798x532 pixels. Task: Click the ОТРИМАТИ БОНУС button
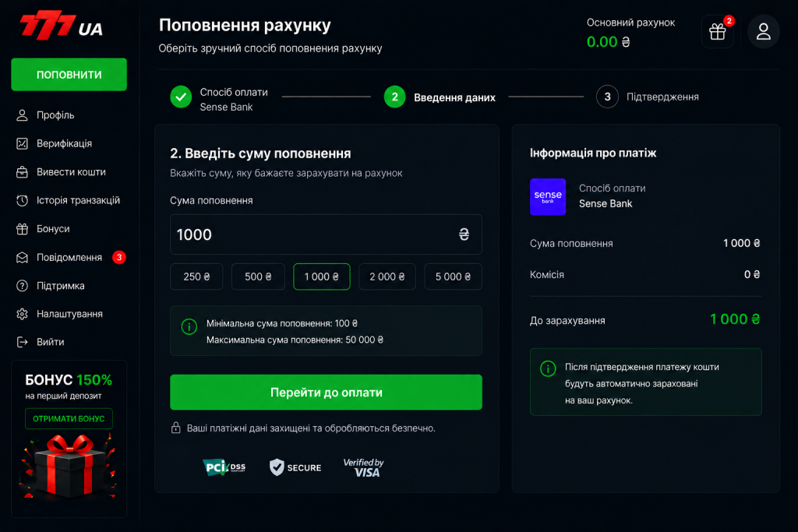(x=69, y=418)
